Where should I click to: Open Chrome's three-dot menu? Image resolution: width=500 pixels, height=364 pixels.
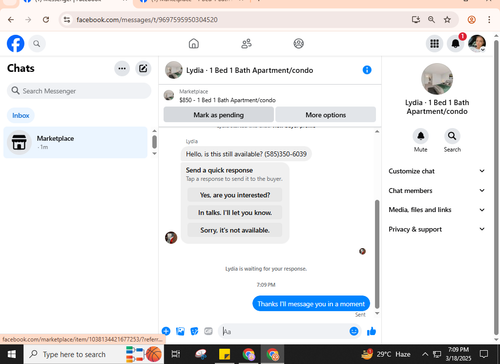pos(489,20)
